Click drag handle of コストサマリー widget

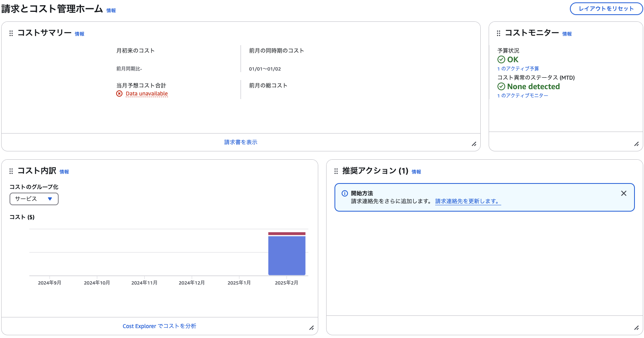pos(11,33)
